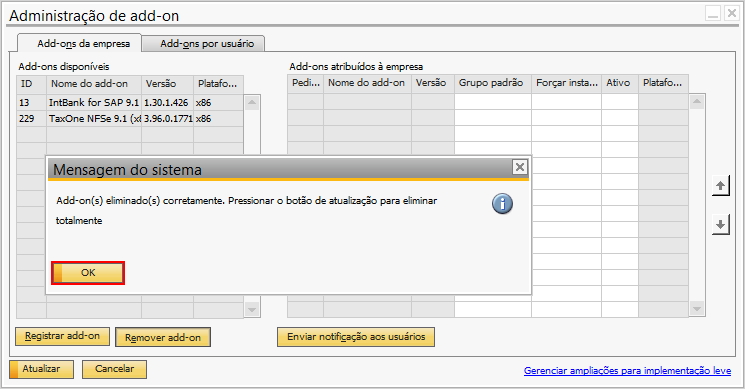Click the Remover add-on button
Screen dimensions: 745x389
coord(162,338)
